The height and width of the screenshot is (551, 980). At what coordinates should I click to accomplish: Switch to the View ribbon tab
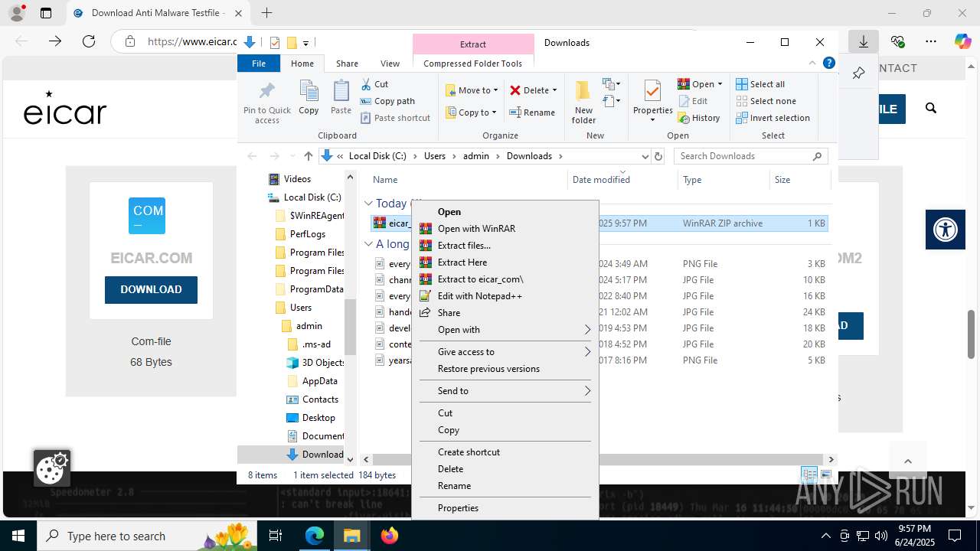tap(390, 64)
